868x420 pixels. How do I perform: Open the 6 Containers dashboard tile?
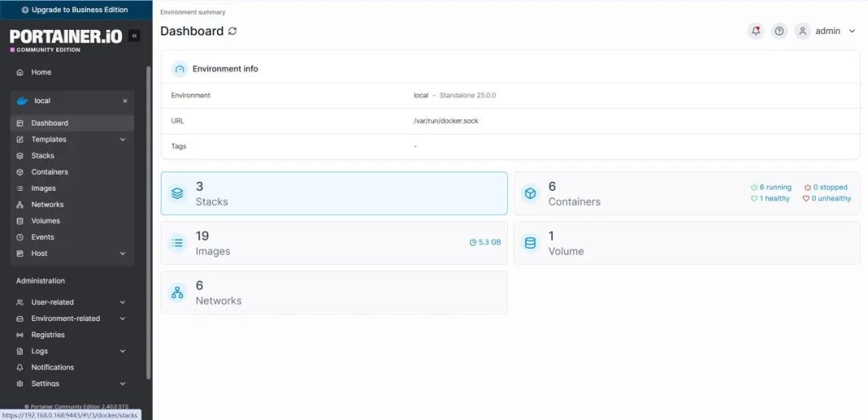click(687, 193)
